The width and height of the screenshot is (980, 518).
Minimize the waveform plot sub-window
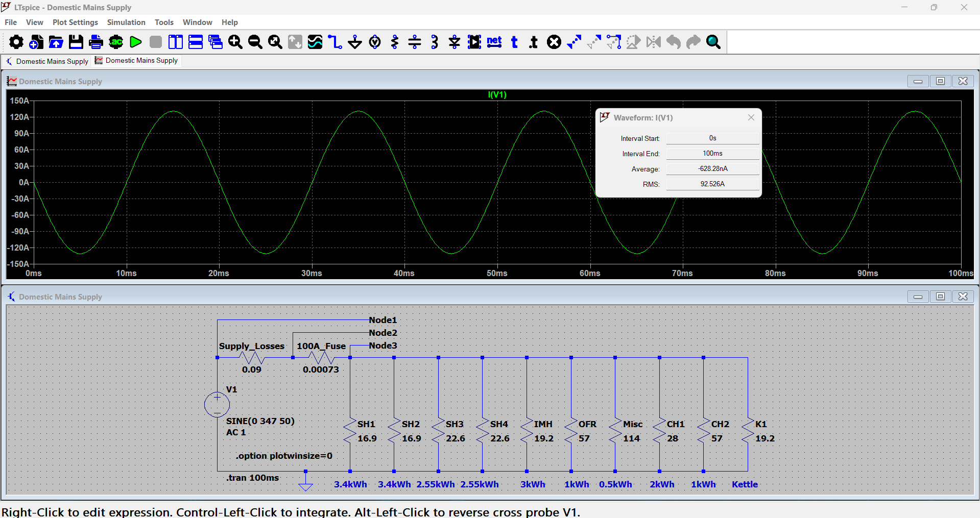(918, 81)
